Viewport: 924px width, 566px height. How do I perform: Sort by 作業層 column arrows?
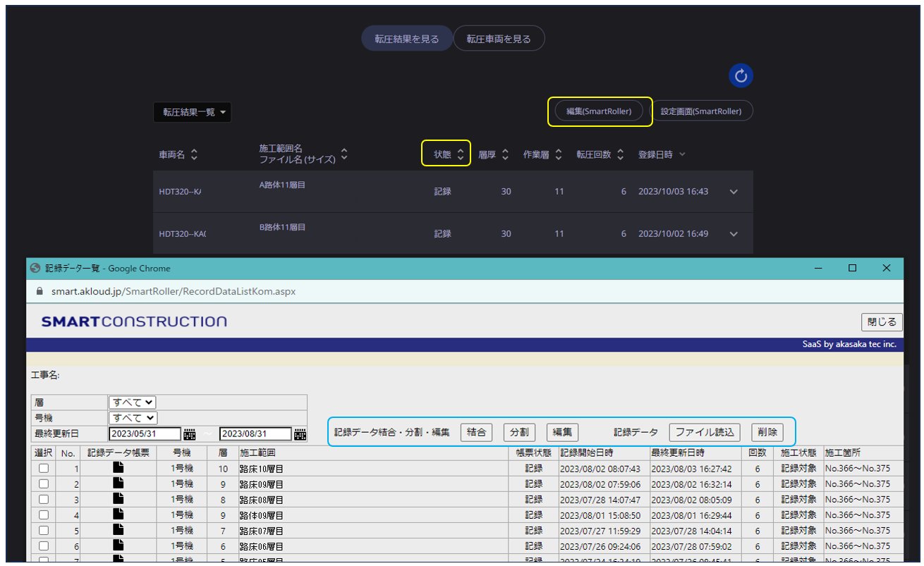pos(559,154)
